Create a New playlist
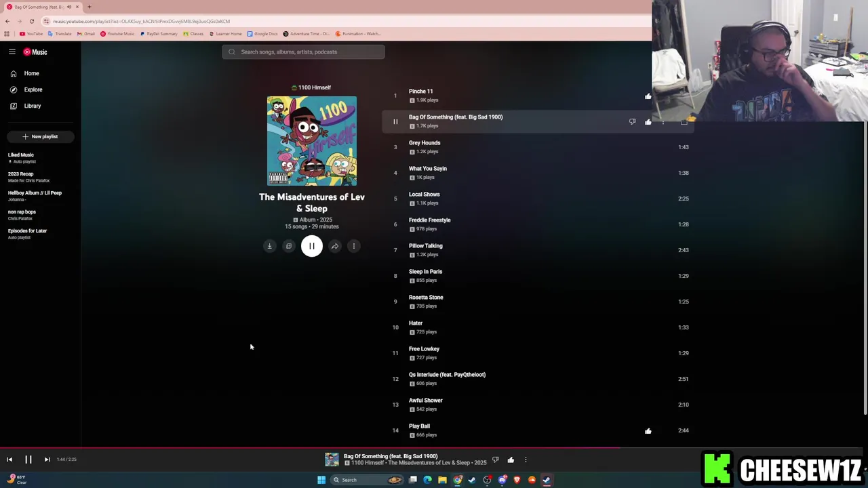Image resolution: width=868 pixels, height=488 pixels. [x=40, y=136]
